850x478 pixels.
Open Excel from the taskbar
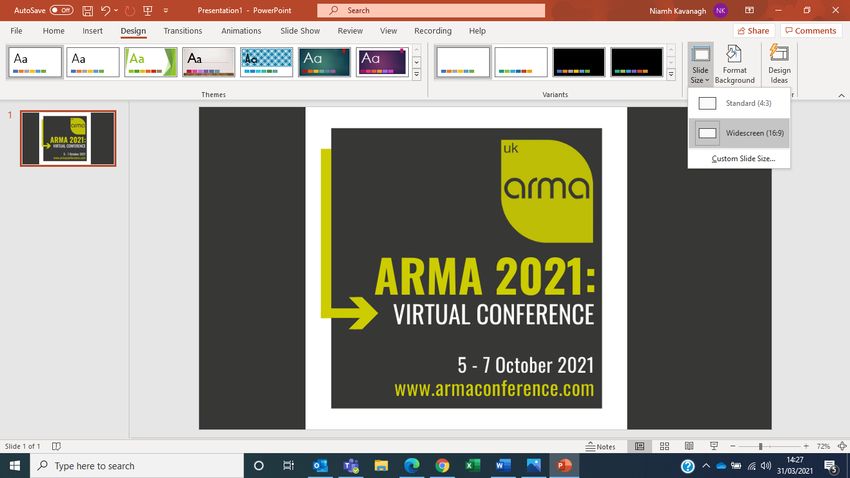click(473, 466)
